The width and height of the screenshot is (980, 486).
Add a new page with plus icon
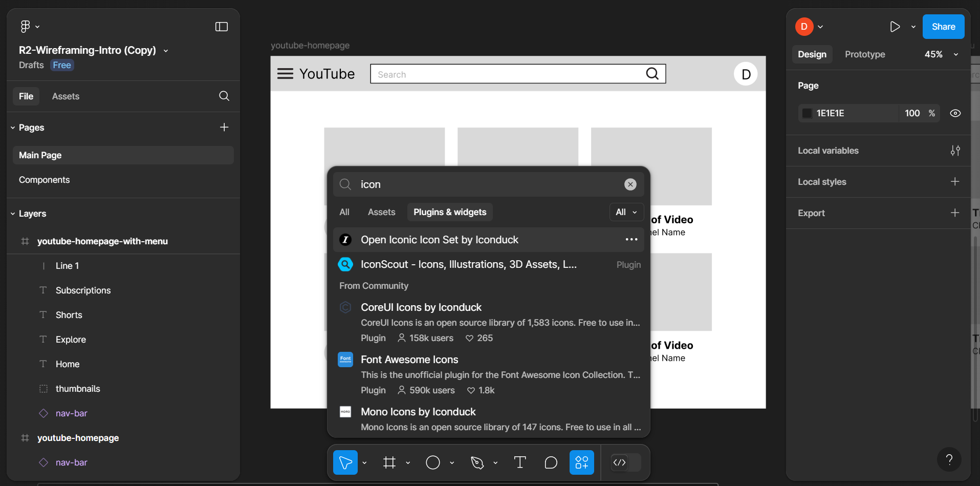(x=224, y=128)
